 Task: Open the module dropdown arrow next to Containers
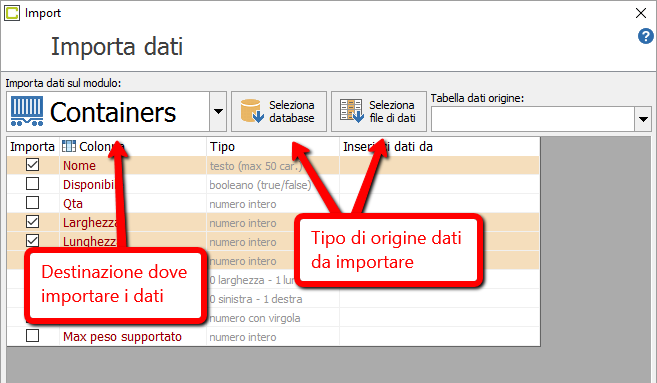click(x=218, y=111)
